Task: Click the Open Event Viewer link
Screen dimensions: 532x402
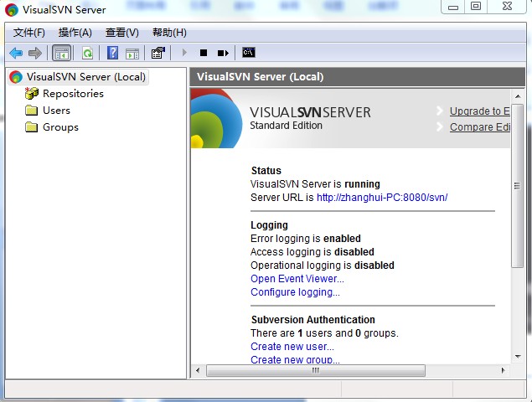Action: [297, 279]
